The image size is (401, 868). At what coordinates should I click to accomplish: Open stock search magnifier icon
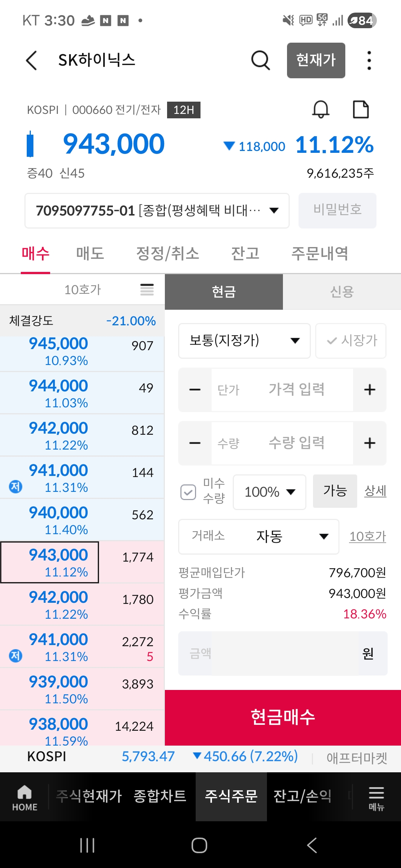pos(260,60)
